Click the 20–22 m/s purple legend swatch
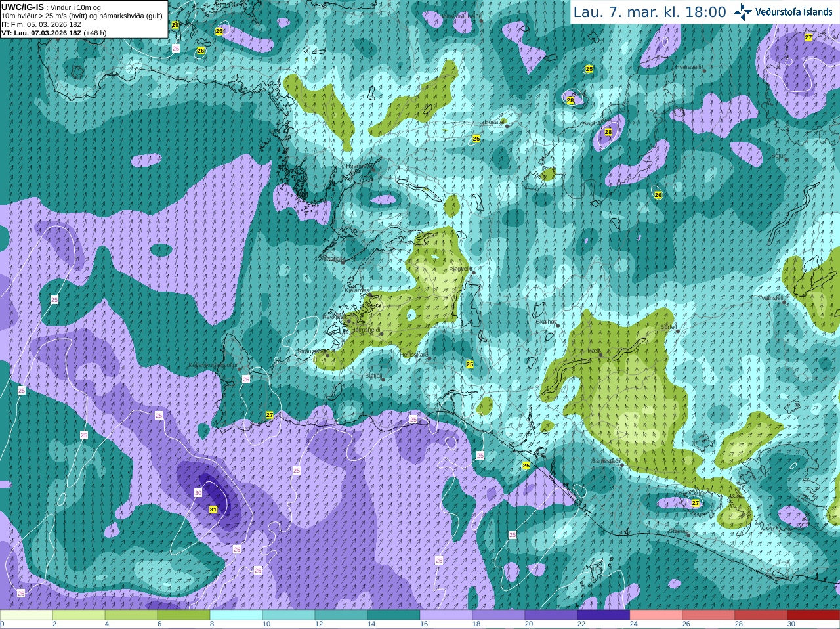Viewport: 840px width, 629px height. tap(551, 615)
